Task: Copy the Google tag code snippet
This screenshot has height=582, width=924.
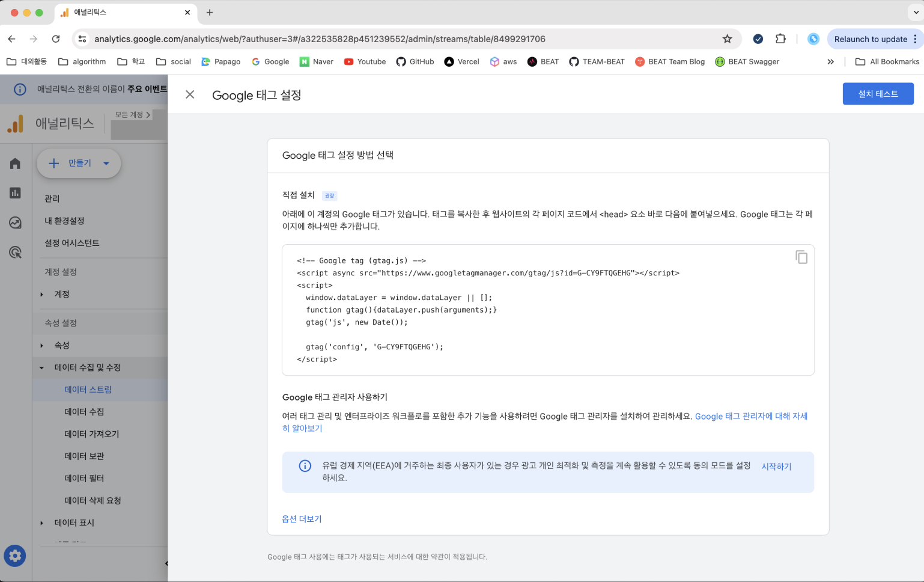Action: (x=801, y=257)
